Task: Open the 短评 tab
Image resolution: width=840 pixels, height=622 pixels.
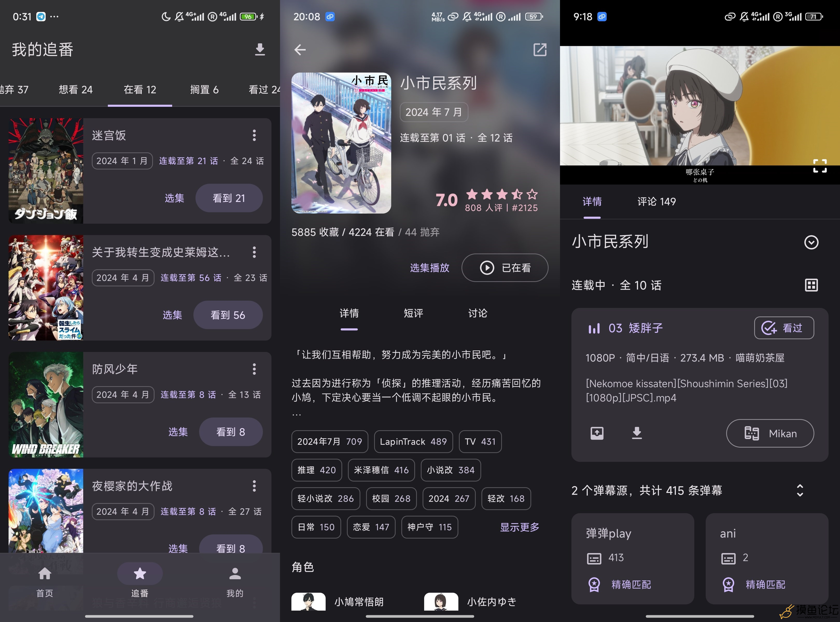Action: (413, 313)
